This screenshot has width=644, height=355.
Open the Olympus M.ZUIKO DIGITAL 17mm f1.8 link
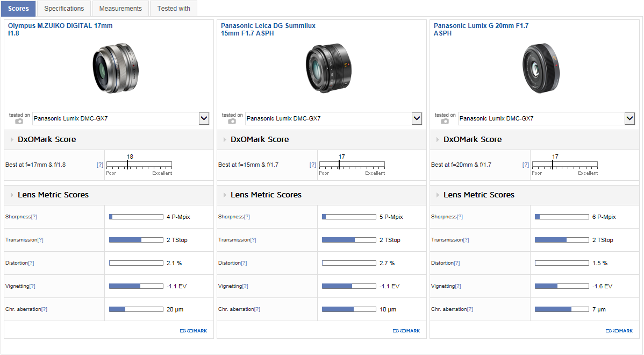coord(60,29)
